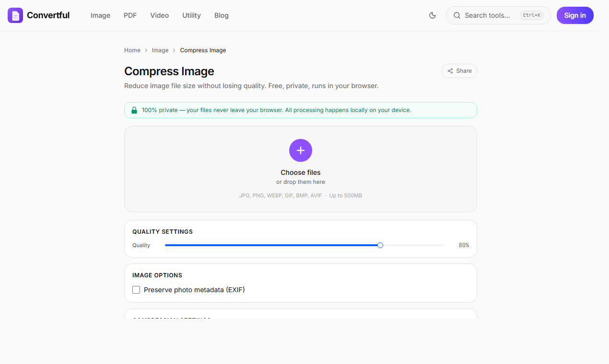This screenshot has width=609, height=364.
Task: Navigate to Home via breadcrumb
Action: click(132, 50)
